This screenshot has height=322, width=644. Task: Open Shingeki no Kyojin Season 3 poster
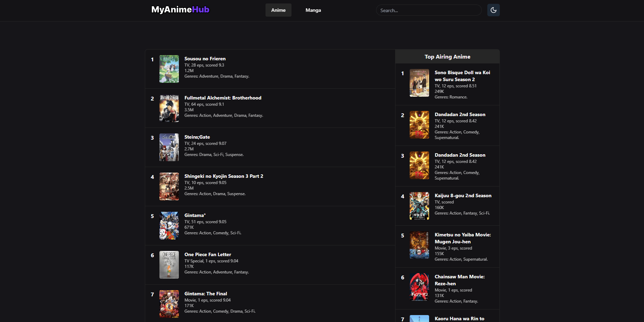(169, 186)
